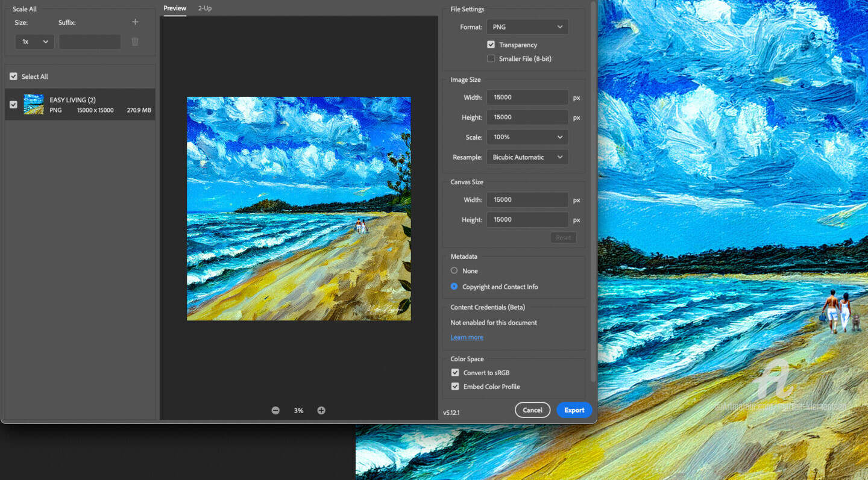Click the File Settings heading
868x480 pixels.
(467, 9)
